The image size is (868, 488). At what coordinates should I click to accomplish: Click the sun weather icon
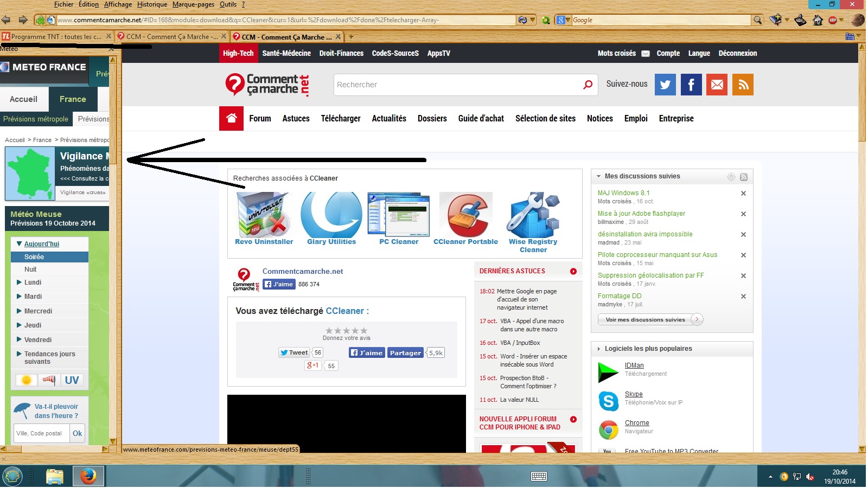point(26,380)
